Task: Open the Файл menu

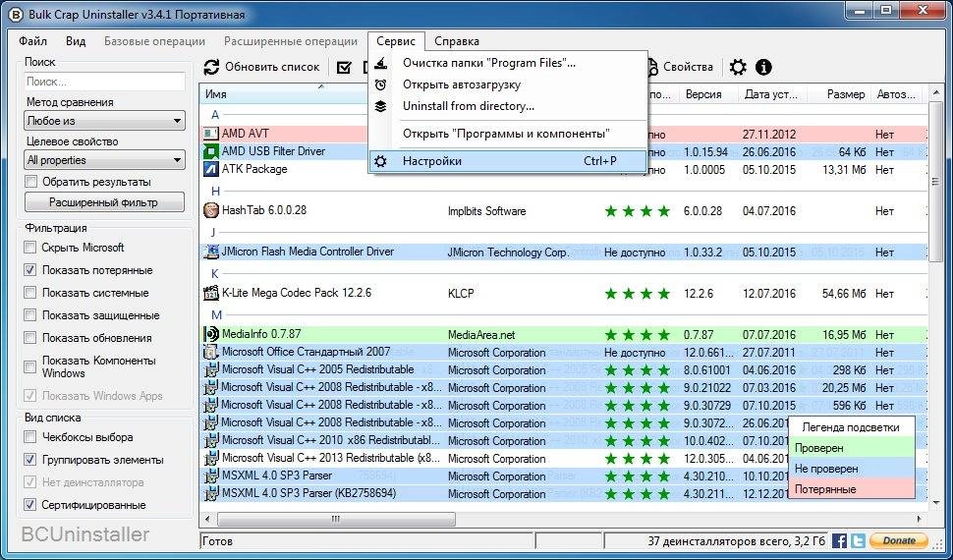Action: [32, 41]
